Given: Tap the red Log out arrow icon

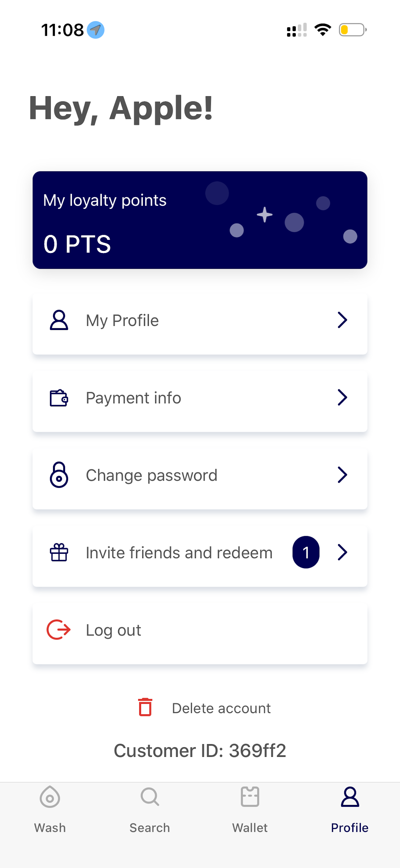Looking at the screenshot, I should (59, 630).
